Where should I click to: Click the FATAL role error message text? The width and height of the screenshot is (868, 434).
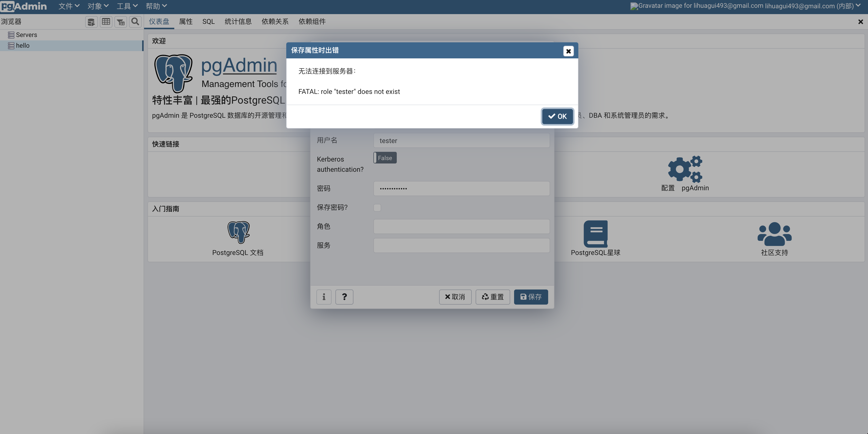[x=349, y=91]
